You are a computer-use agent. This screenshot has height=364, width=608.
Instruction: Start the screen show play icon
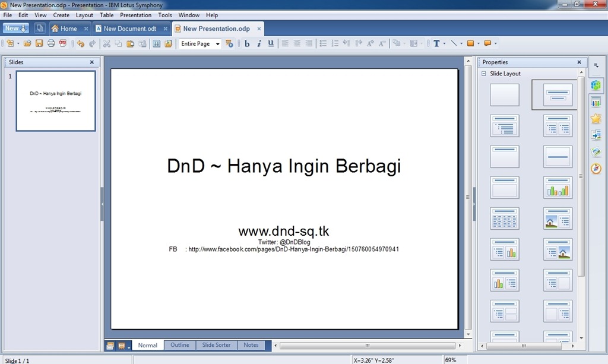(x=230, y=43)
